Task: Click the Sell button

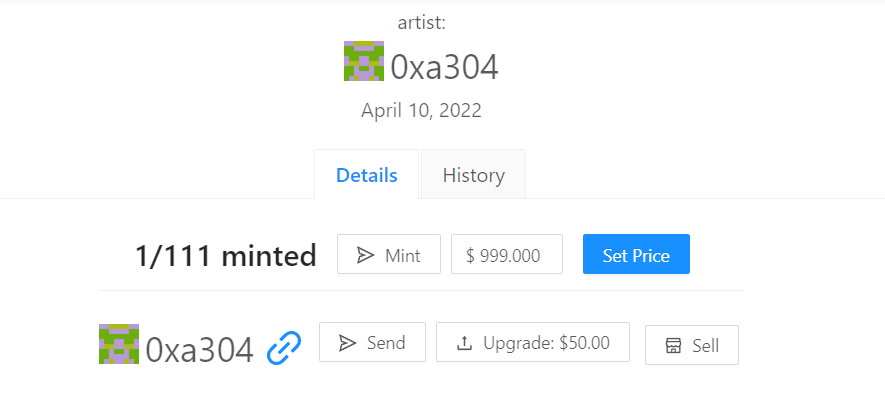Action: click(x=692, y=345)
